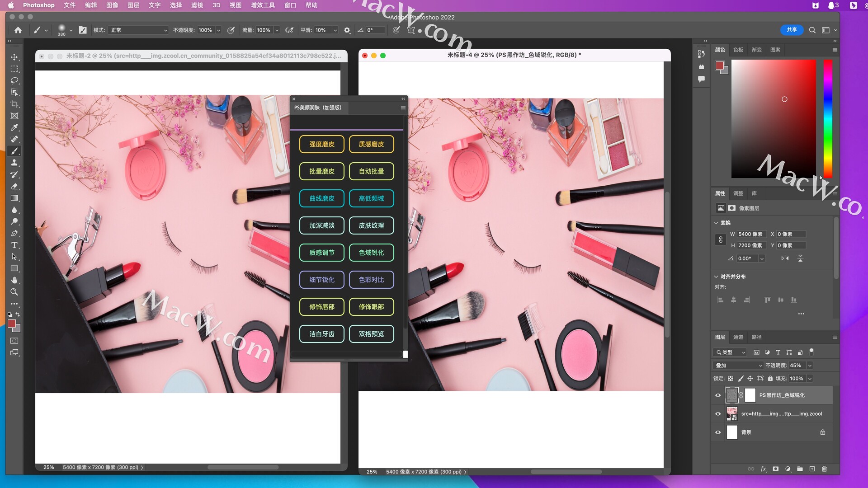This screenshot has width=868, height=488.
Task: Open the 滤镜 menu
Action: click(x=197, y=5)
